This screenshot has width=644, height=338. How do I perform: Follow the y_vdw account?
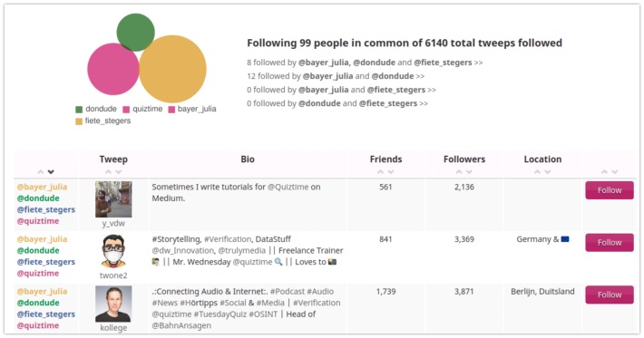click(x=610, y=190)
